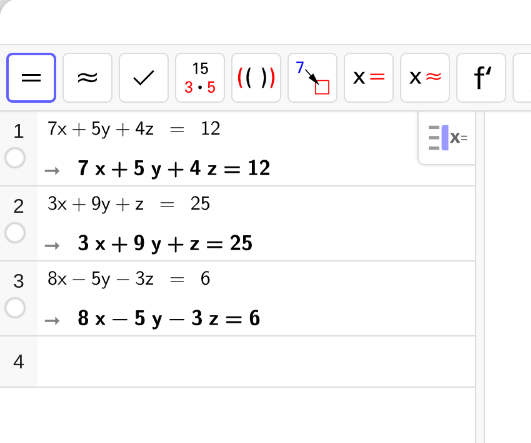Select the Expand parentheses tool
This screenshot has width=531, height=443.
pos(256,78)
